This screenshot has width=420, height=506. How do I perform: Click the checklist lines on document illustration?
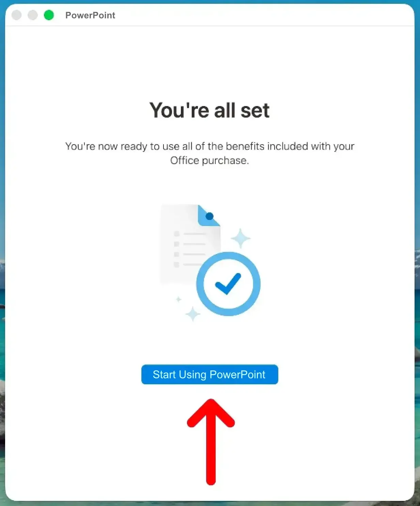click(x=190, y=249)
